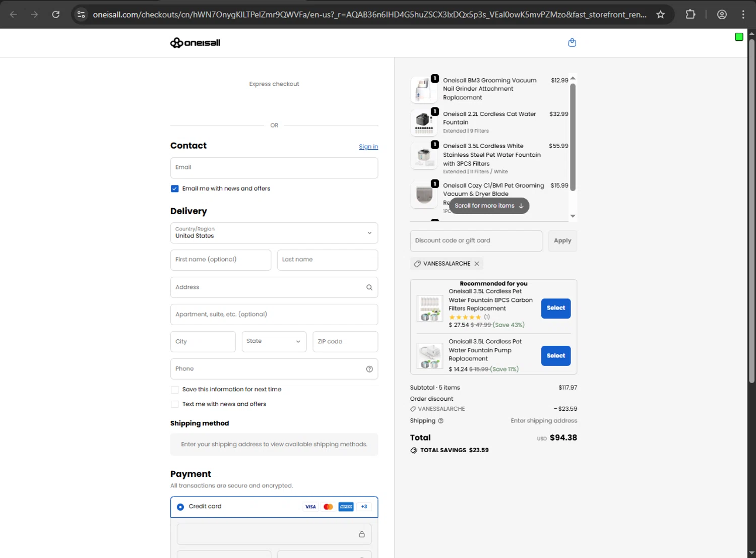Open the browser extensions puzzle icon

[x=690, y=15]
